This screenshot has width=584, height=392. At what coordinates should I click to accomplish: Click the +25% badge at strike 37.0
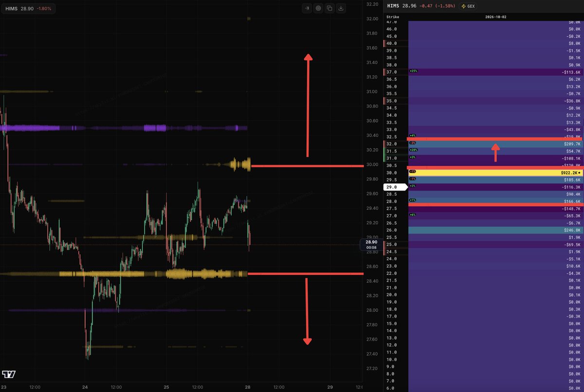point(414,71)
